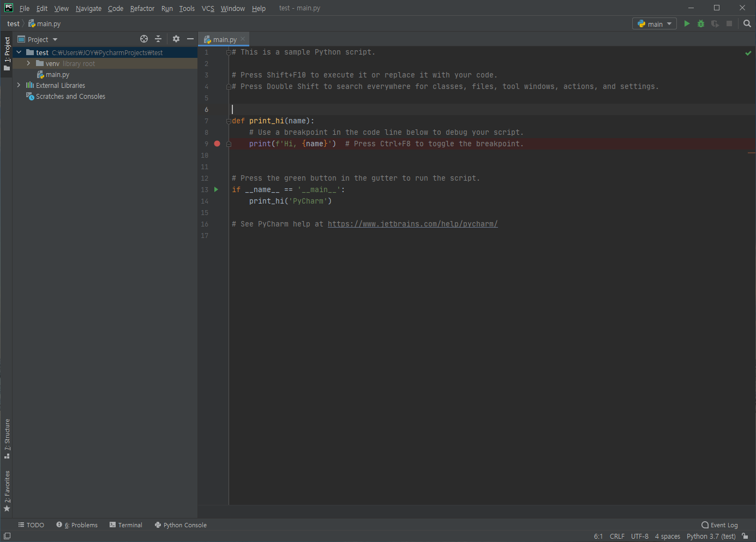
Task: Expand the External Libraries node
Action: click(x=19, y=85)
